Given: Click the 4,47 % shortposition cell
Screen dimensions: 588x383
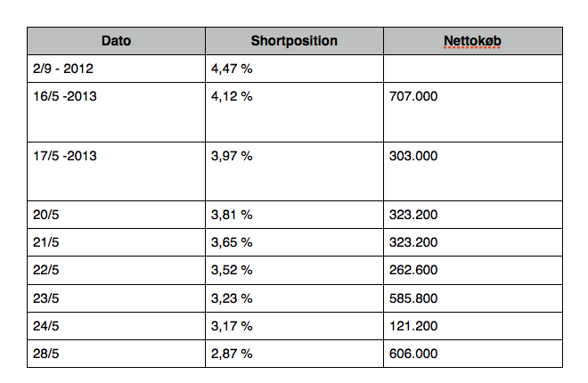Looking at the screenshot, I should coord(294,69).
